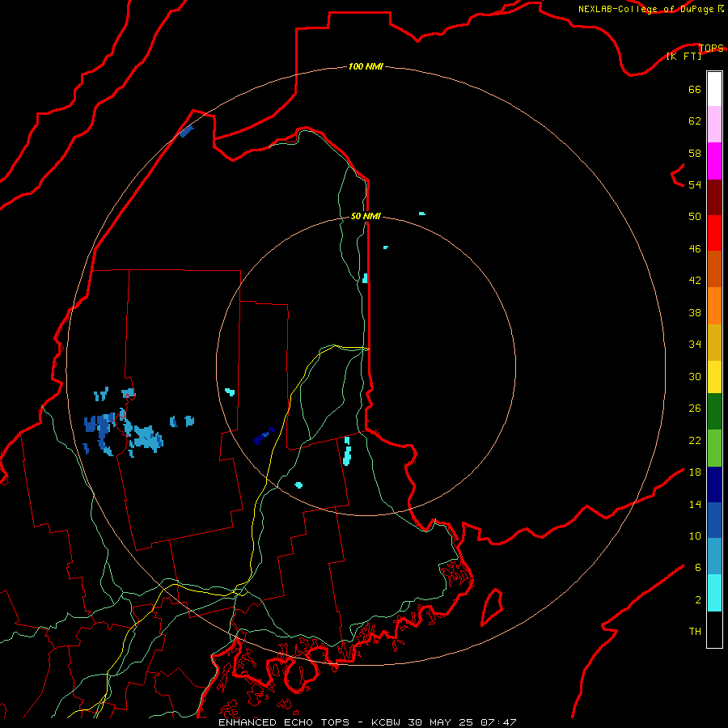Click the legend value 10
728x728 pixels.
tap(695, 535)
